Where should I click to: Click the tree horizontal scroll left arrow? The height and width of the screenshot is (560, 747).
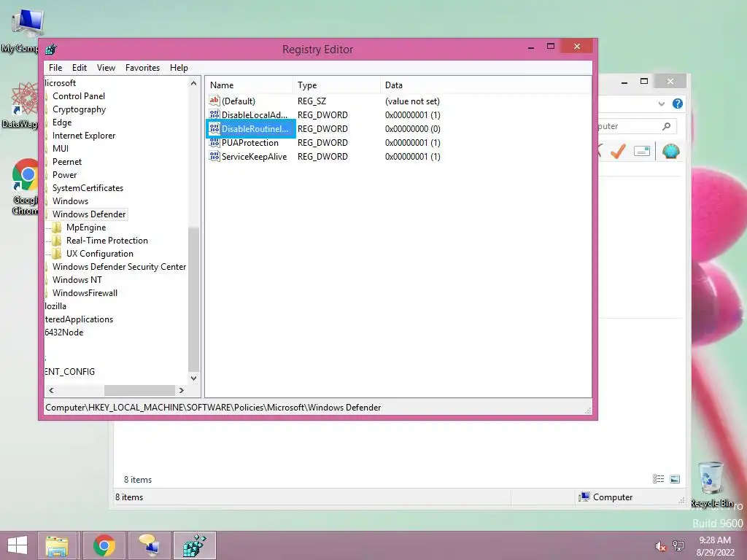(x=51, y=391)
